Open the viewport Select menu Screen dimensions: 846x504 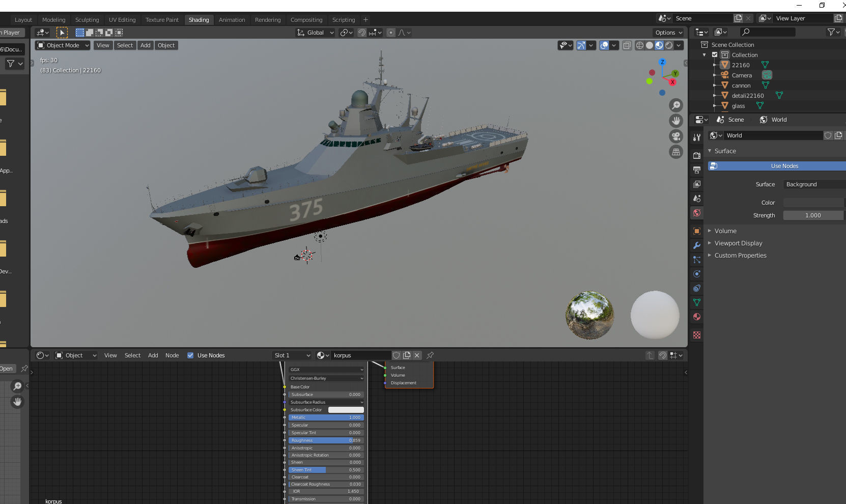point(125,45)
